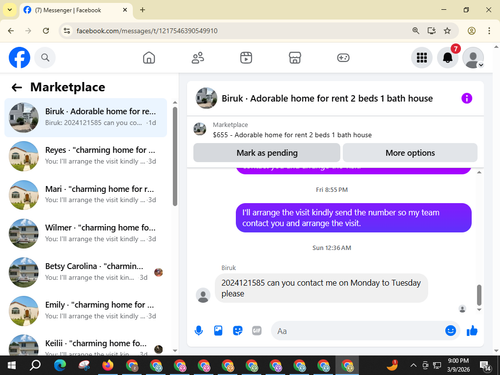Open the purple conversation information icon
Image resolution: width=500 pixels, height=375 pixels.
tap(466, 98)
